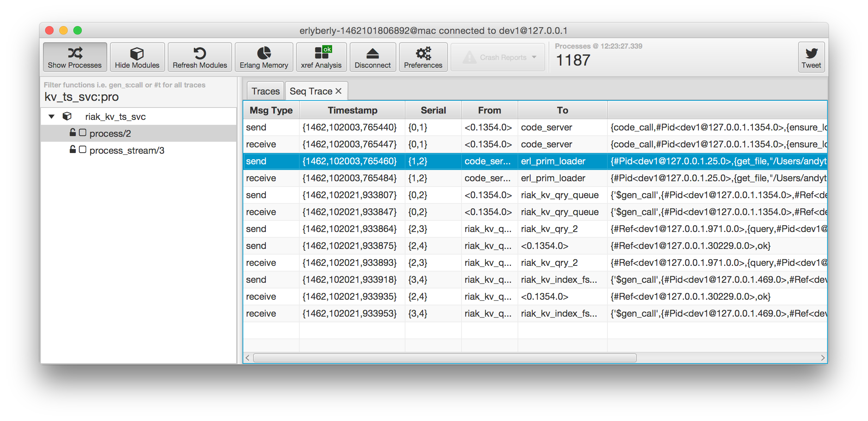868x421 pixels.
Task: Toggle the Show Processes button
Action: click(75, 57)
